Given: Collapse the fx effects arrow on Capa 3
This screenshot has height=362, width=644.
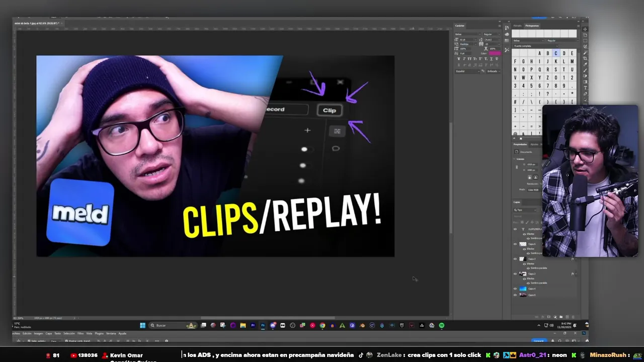Looking at the screenshot, I should (x=576, y=258).
